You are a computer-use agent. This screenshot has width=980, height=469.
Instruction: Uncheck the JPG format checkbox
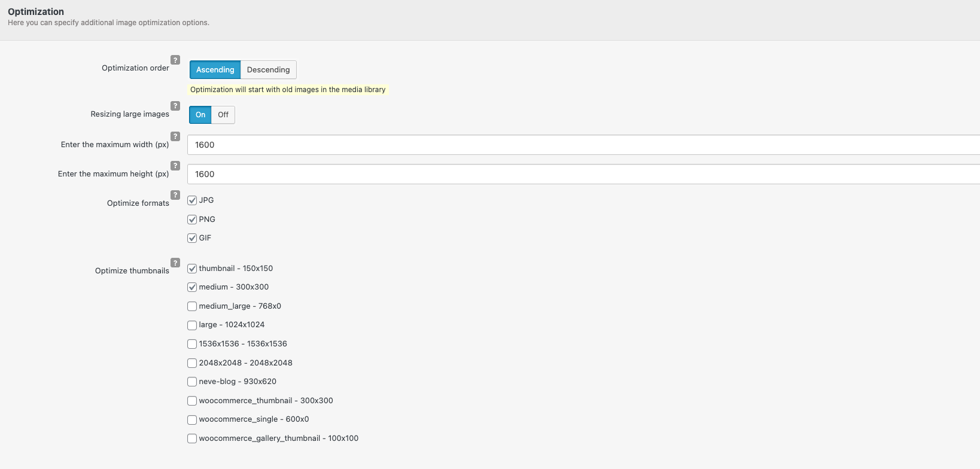(192, 200)
